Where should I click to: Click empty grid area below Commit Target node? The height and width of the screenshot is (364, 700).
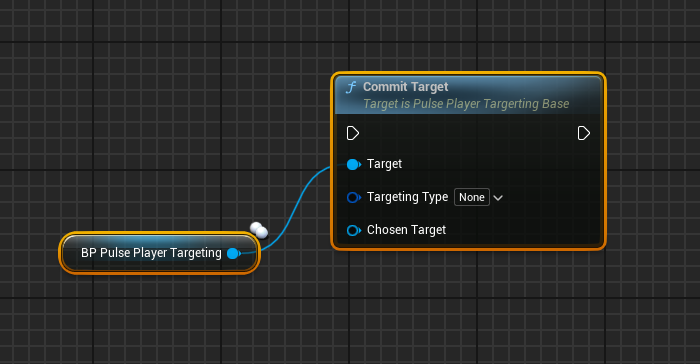pyautogui.click(x=469, y=308)
